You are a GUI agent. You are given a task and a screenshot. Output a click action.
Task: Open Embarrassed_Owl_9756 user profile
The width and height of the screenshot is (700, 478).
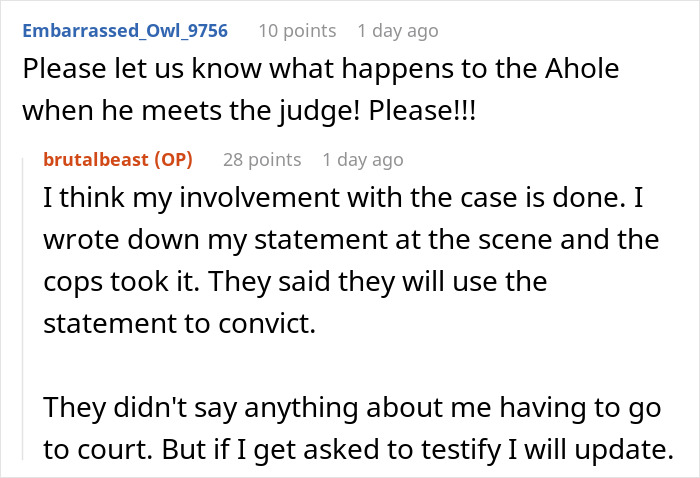pyautogui.click(x=125, y=31)
